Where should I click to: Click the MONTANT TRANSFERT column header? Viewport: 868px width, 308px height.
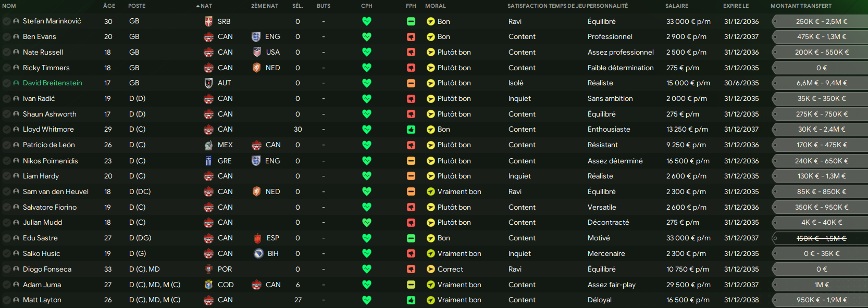point(801,6)
